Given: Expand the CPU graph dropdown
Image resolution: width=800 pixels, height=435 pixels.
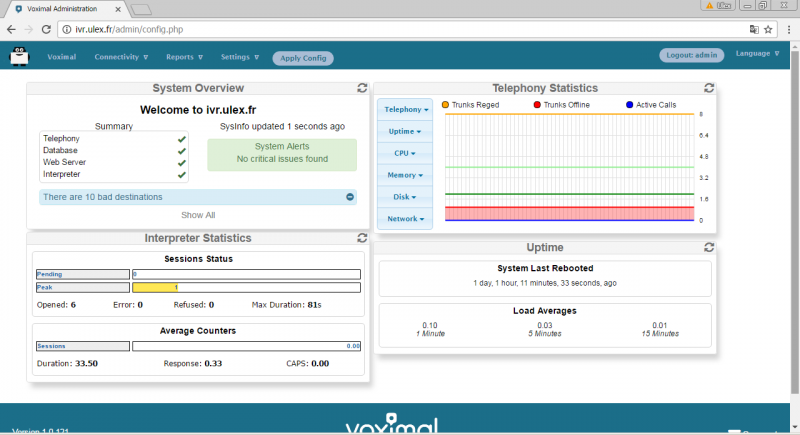Looking at the screenshot, I should pyautogui.click(x=405, y=153).
